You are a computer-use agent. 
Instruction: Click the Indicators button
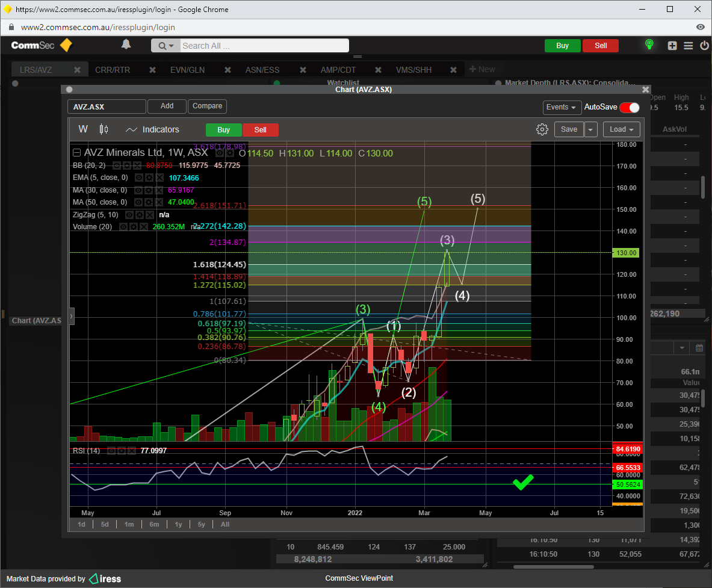tap(153, 129)
